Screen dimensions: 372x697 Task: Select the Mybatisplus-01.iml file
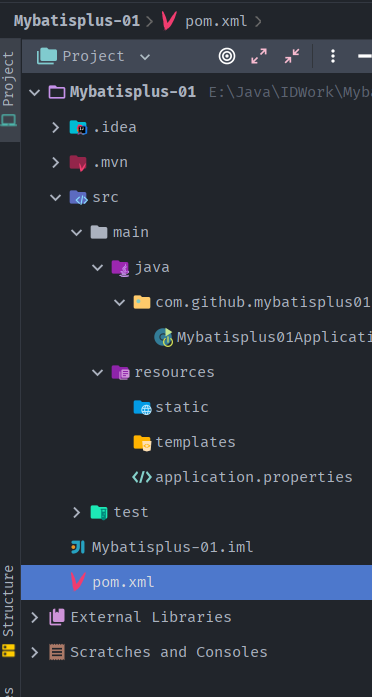(172, 547)
